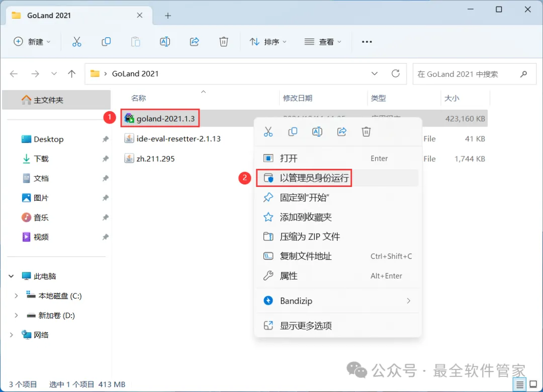
Task: Open 音乐 folder in sidebar
Action: tap(35, 218)
